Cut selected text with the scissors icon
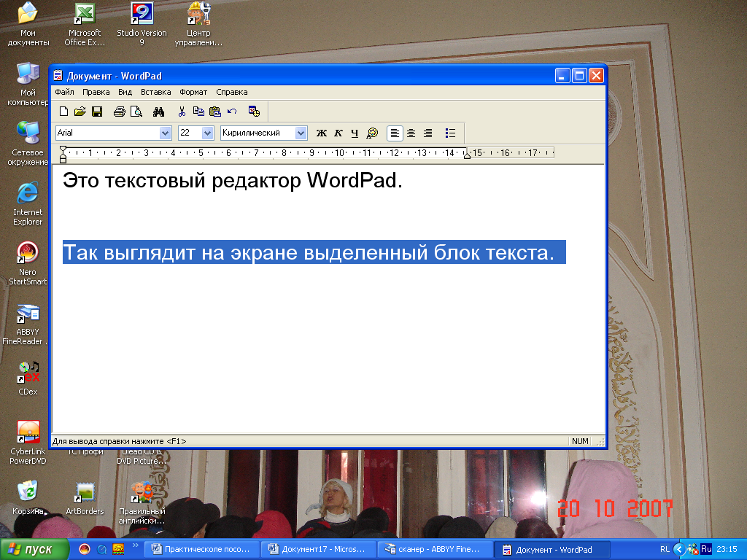747x560 pixels. tap(182, 112)
